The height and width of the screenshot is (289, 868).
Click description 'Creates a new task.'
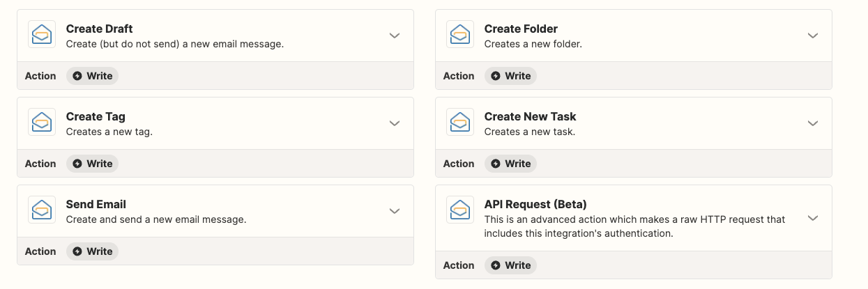[530, 132]
